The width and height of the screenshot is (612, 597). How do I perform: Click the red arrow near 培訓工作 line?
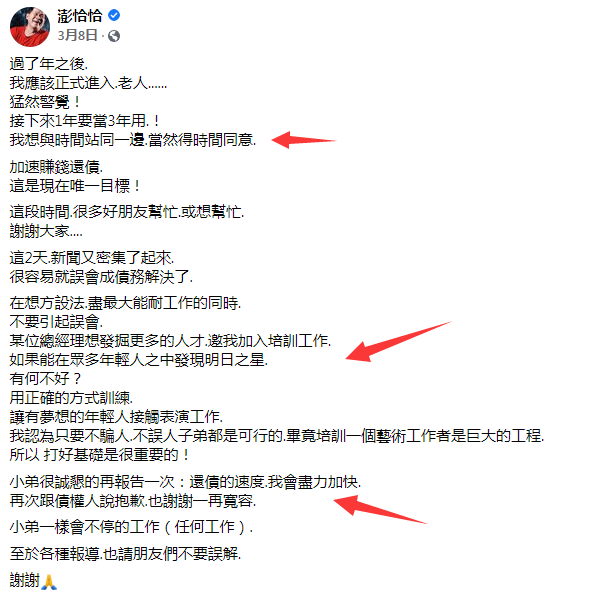point(398,342)
